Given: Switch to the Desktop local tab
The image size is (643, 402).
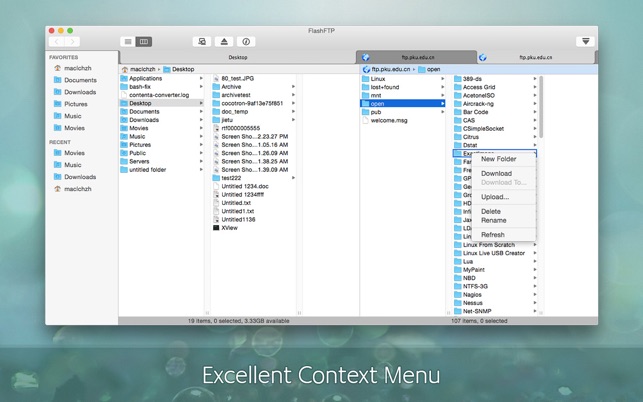Looking at the screenshot, I should pos(238,58).
